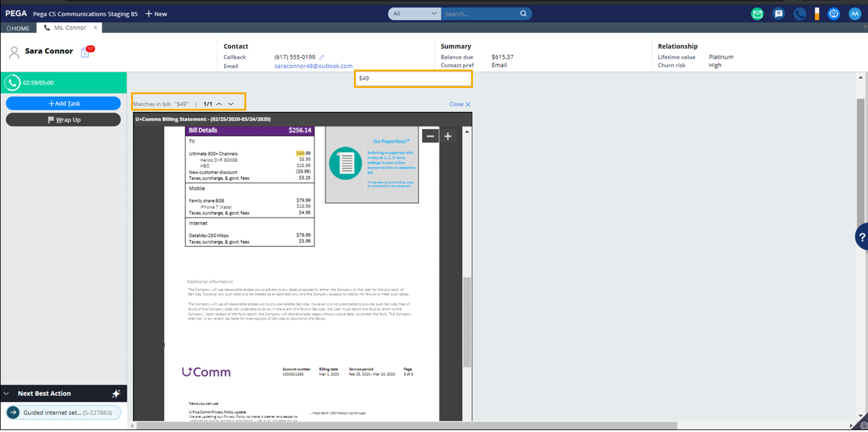This screenshot has height=432, width=868.
Task: Open the chatbot assistant robot icon
Action: [834, 14]
